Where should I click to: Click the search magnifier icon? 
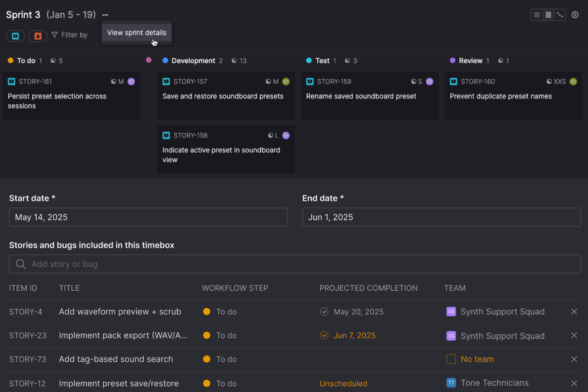[x=21, y=264]
